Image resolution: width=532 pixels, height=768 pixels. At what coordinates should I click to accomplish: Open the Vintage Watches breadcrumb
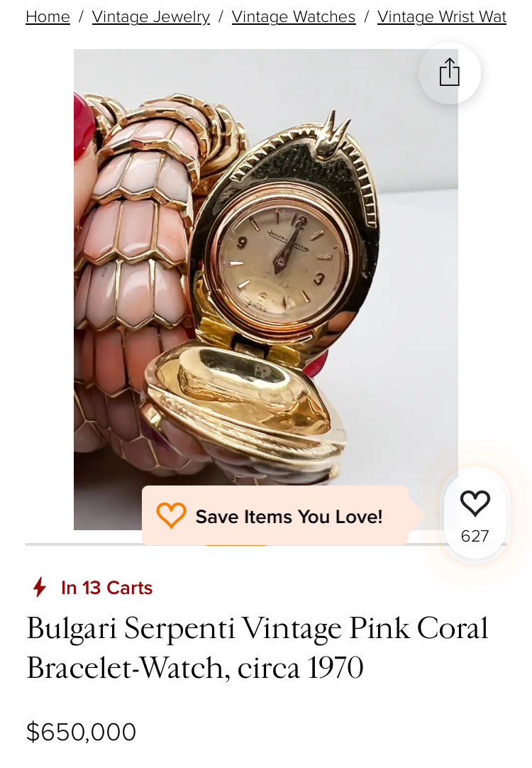coord(294,16)
